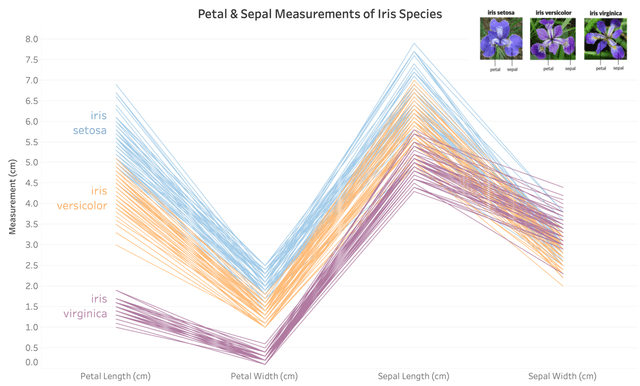Click the iris virginica caption above third photo
The image size is (640, 386).
(x=606, y=13)
